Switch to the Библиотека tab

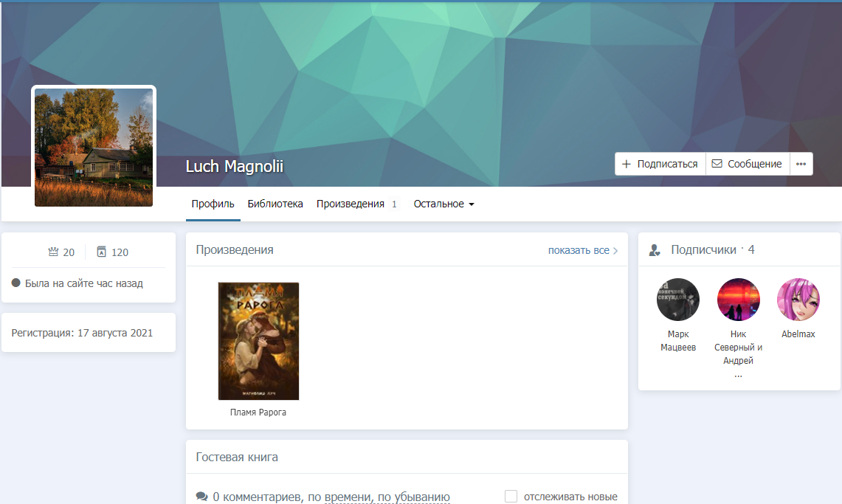[275, 204]
